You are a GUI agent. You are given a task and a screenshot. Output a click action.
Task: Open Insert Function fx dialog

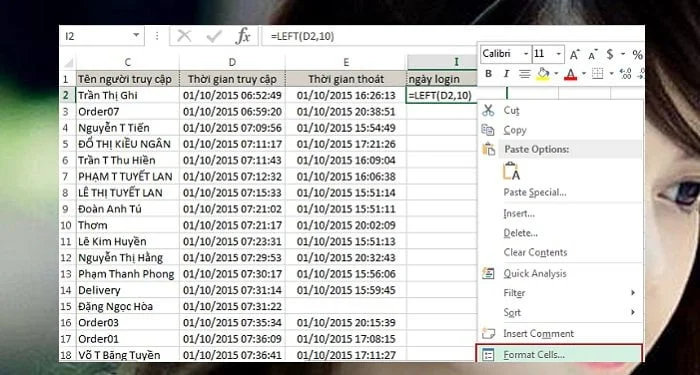coord(243,36)
